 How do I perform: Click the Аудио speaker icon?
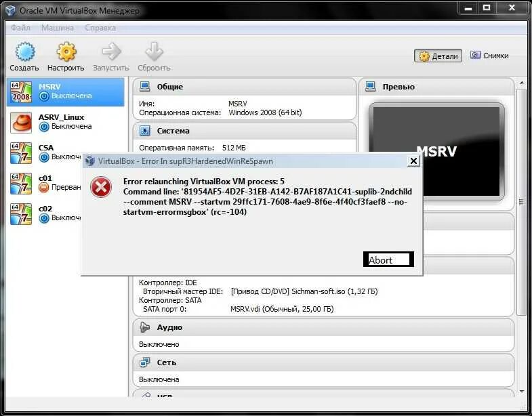pos(145,327)
